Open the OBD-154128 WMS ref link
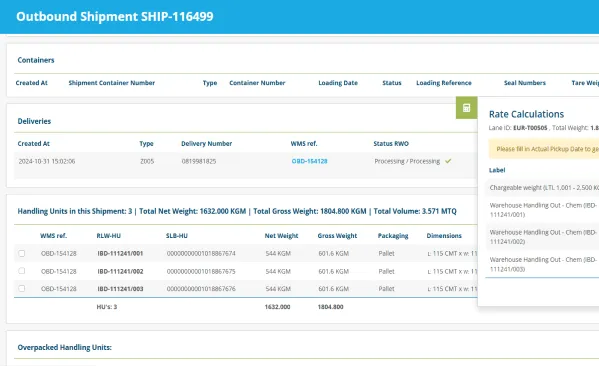Screen dimensions: 599x366 309,161
